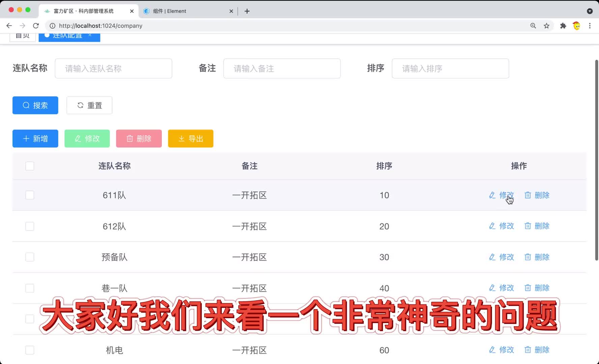The width and height of the screenshot is (599, 364).
Task: Click the address bar URL
Action: coord(101,26)
